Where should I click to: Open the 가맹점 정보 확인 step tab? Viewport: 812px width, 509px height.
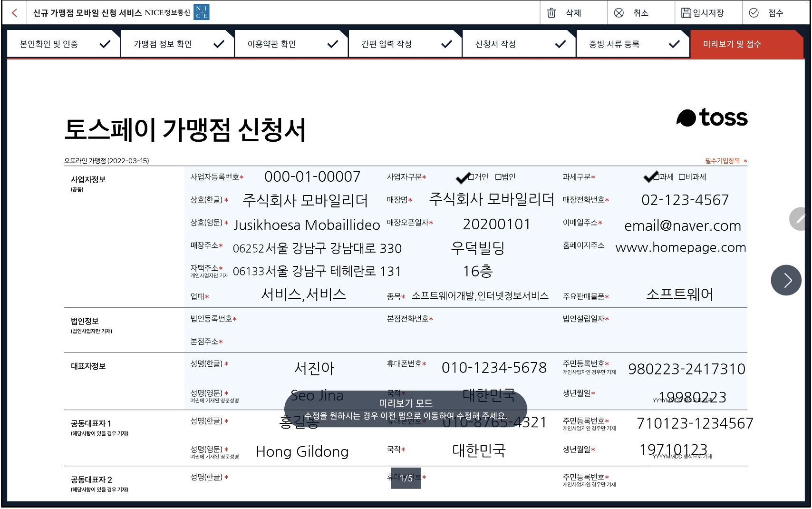[x=177, y=44]
